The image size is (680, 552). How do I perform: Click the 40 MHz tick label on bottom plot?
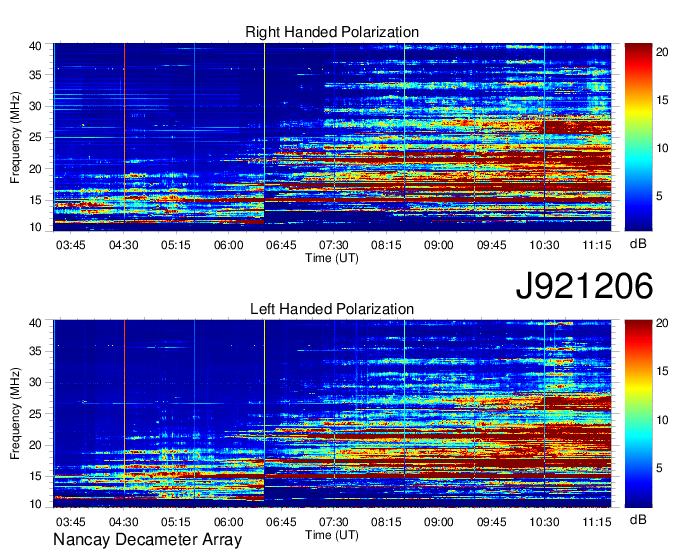point(35,323)
